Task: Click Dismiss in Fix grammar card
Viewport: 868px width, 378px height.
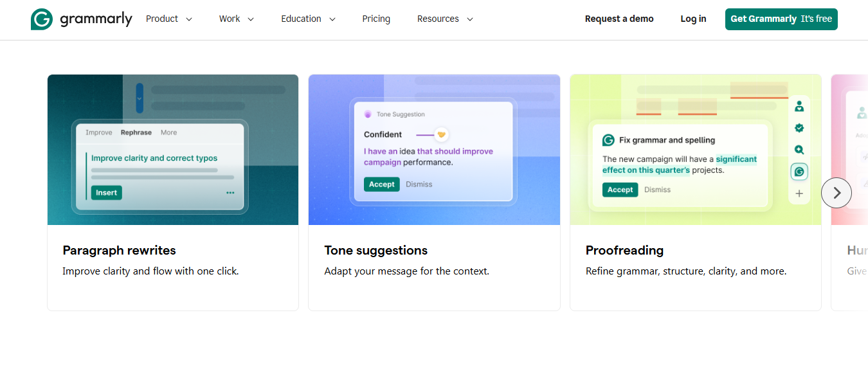Action: click(657, 190)
